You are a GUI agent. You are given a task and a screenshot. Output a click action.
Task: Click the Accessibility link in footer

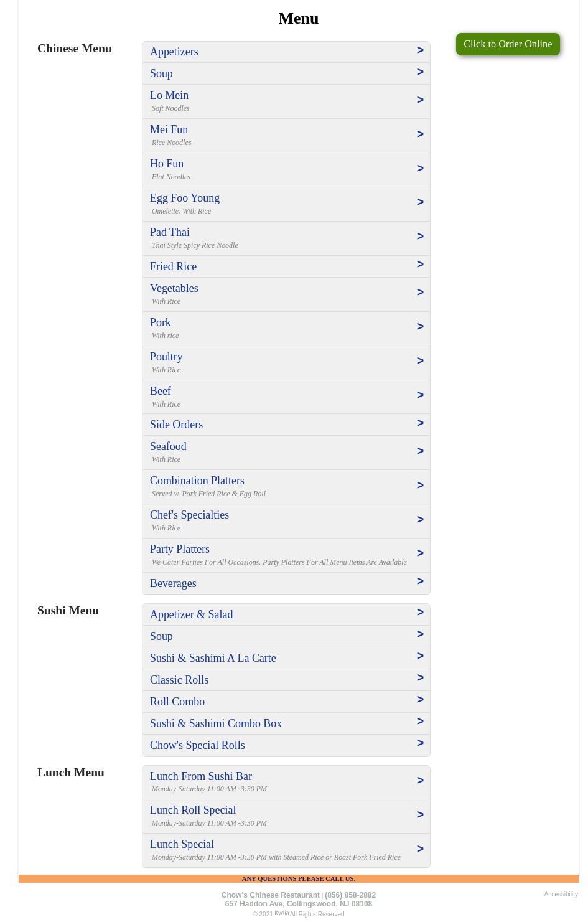tap(561, 895)
